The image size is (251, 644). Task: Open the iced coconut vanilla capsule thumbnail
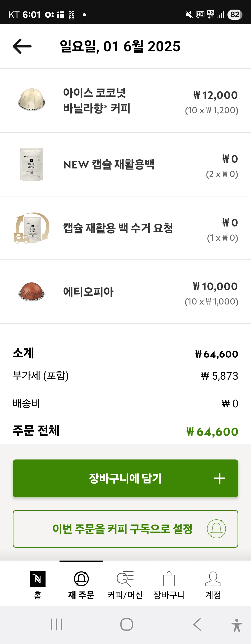tap(32, 100)
